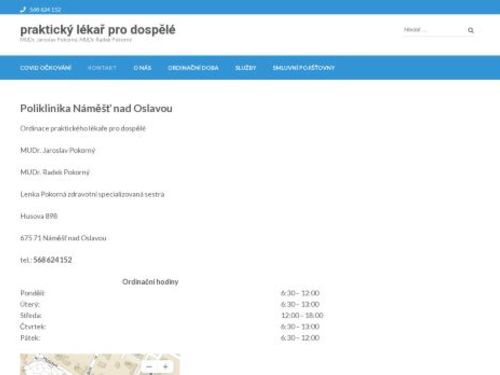Click the Pondělí row label
The image size is (500, 375).
[32, 293]
